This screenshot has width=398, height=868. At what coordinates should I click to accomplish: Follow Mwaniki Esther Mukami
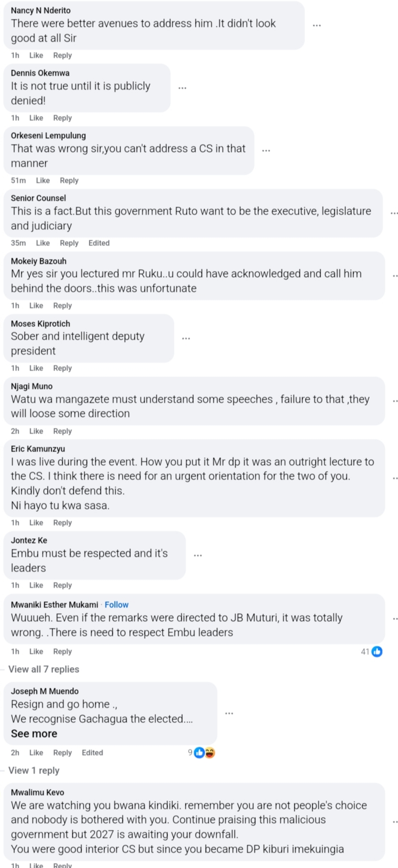pos(117,604)
